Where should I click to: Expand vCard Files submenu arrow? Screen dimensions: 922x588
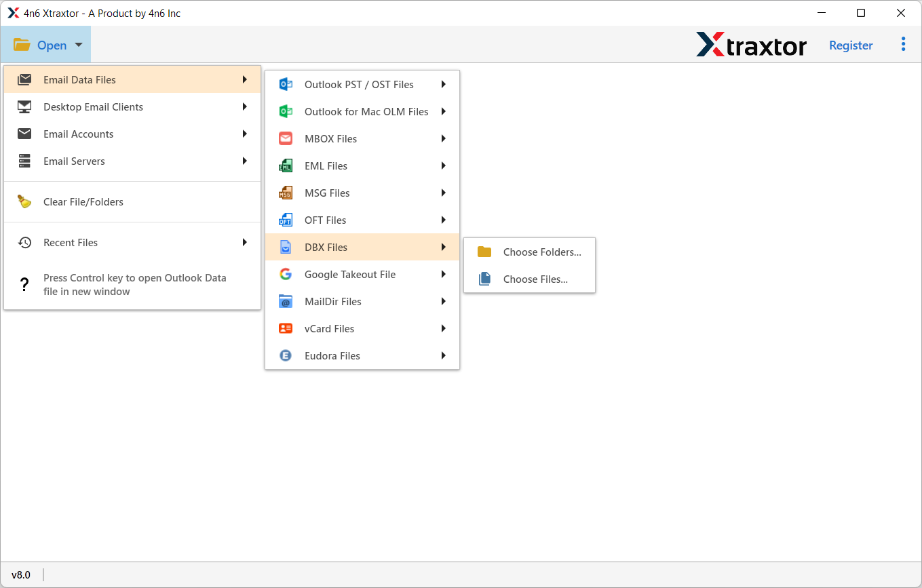point(443,328)
